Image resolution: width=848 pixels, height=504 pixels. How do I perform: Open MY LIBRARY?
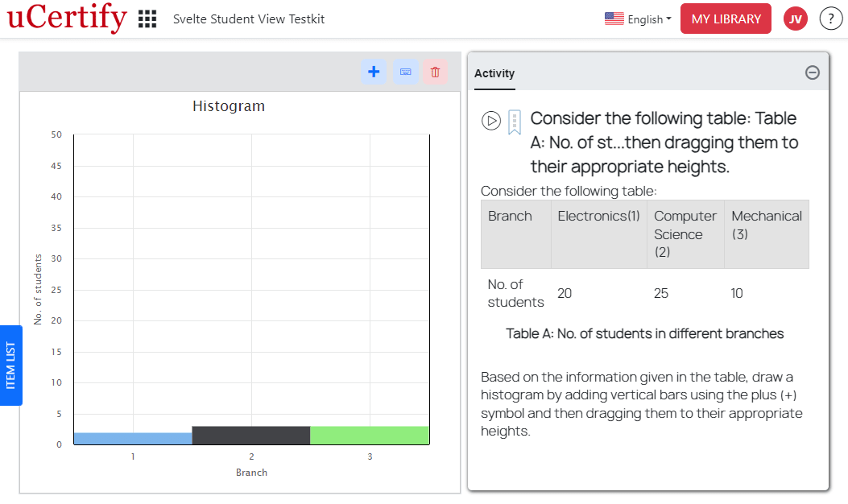pos(725,18)
